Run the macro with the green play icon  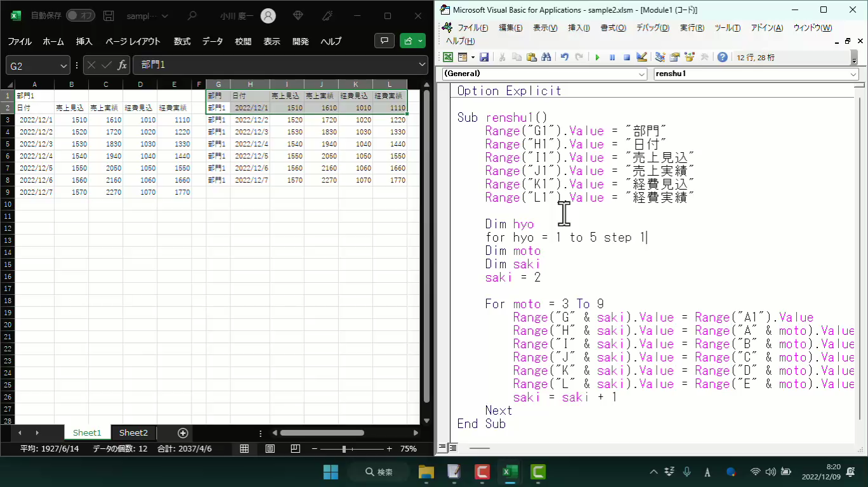click(597, 57)
